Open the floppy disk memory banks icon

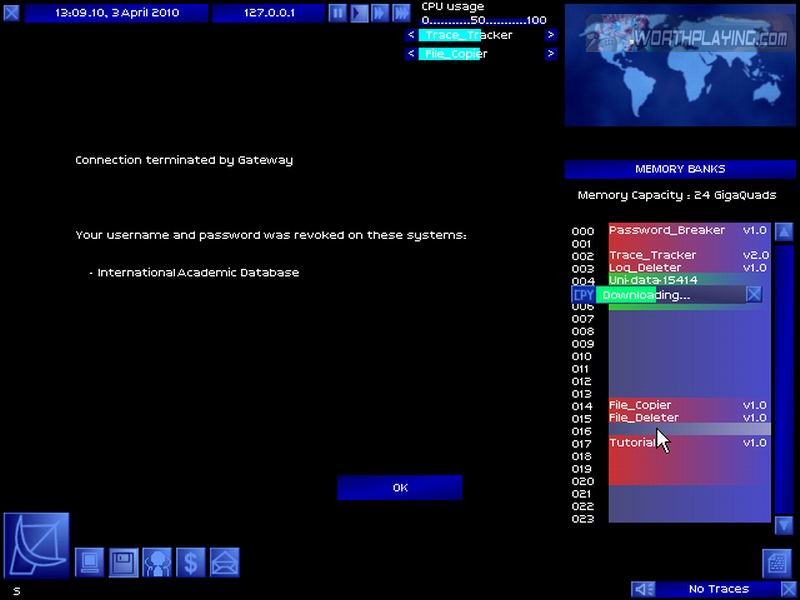pos(124,562)
